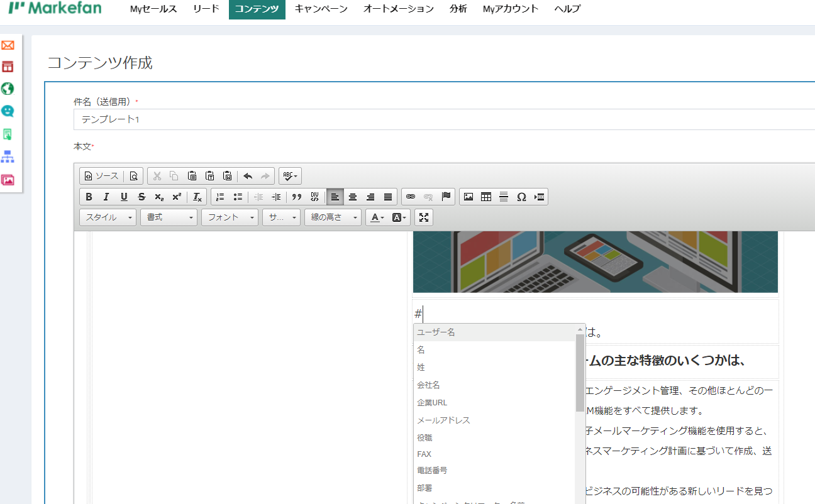Click the preview document icon in editor
Image resolution: width=815 pixels, height=504 pixels.
(133, 176)
